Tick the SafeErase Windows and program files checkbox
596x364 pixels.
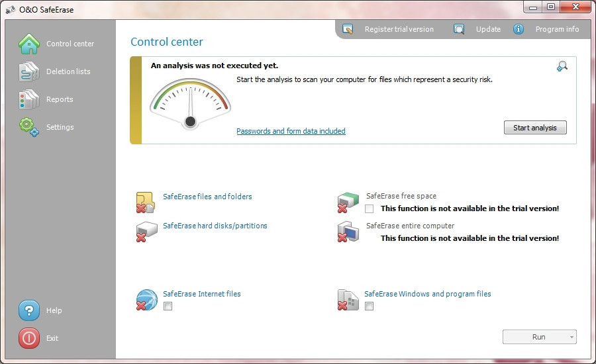369,306
